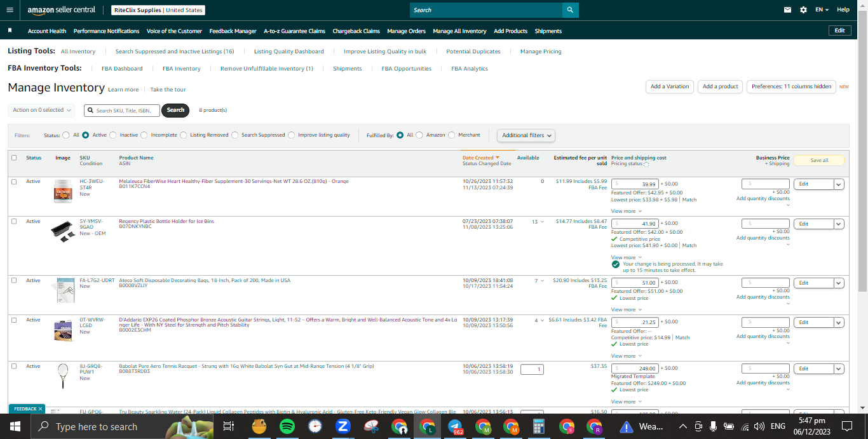Open the EN language dropdown
Screen dimensions: 868x439
point(822,10)
